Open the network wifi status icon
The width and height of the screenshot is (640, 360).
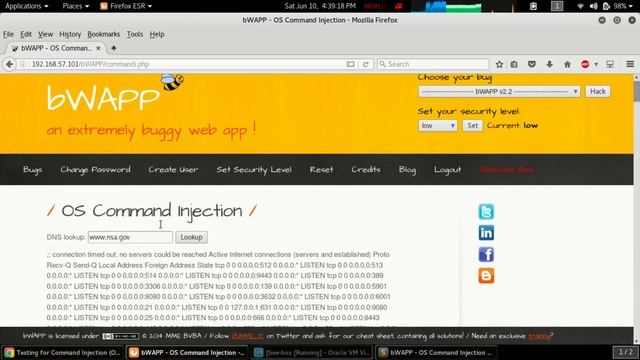[x=580, y=6]
